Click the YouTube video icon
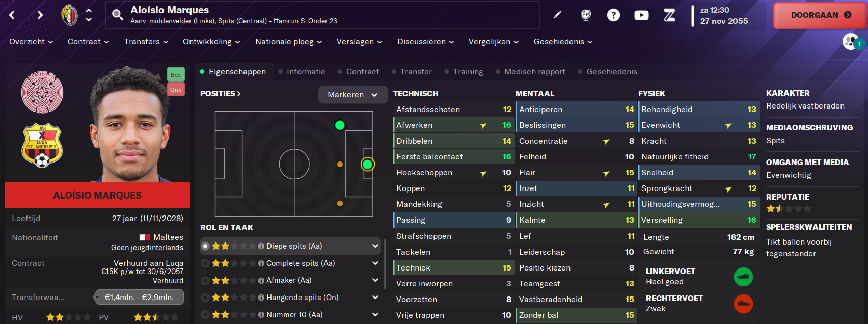This screenshot has height=324, width=868. (641, 15)
